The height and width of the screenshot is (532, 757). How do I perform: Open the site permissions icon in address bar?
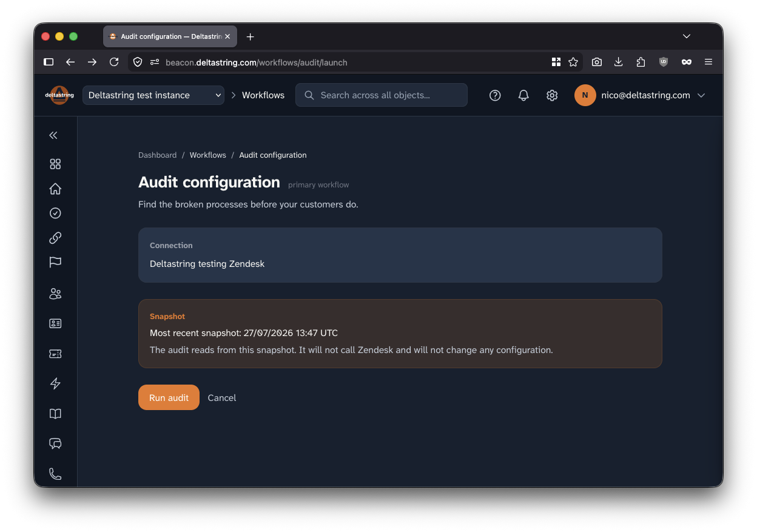(x=154, y=62)
